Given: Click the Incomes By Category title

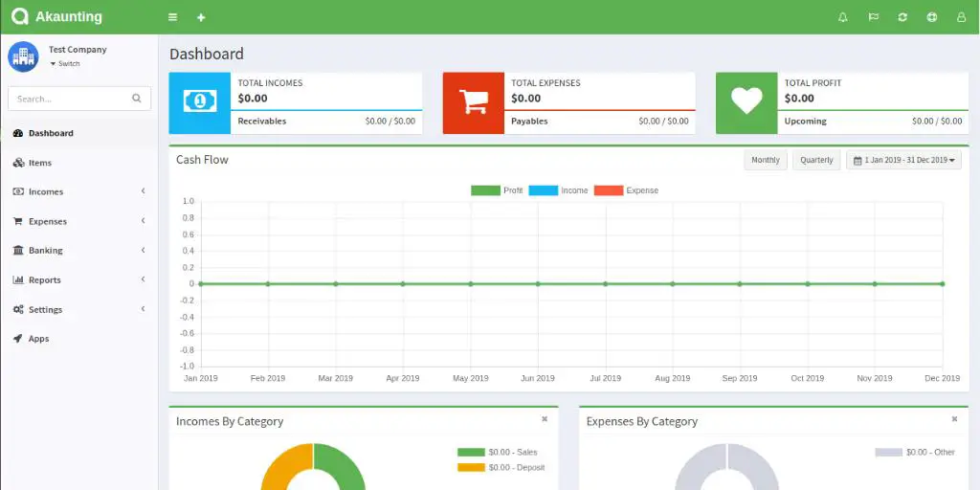Looking at the screenshot, I should point(230,421).
